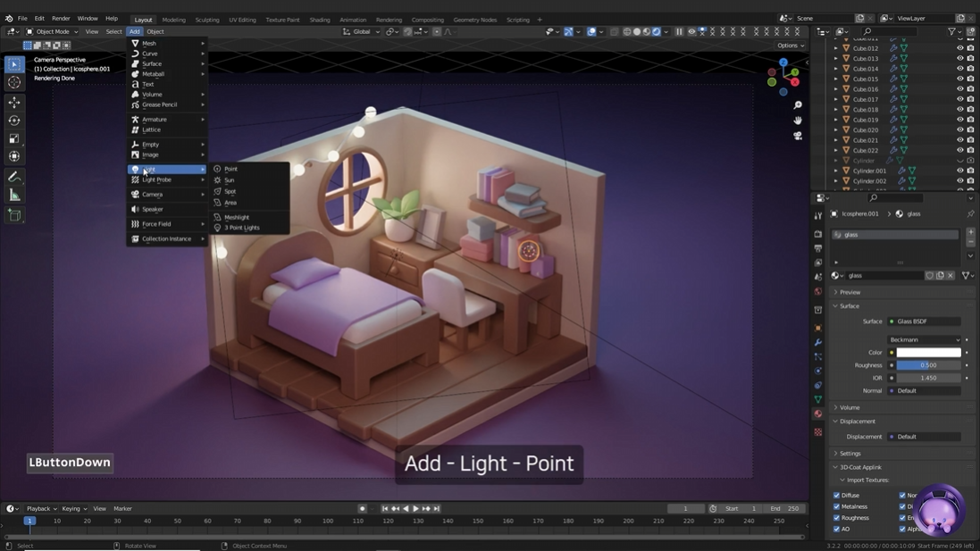Select the Scale tool
This screenshot has width=980, height=551.
point(14,138)
